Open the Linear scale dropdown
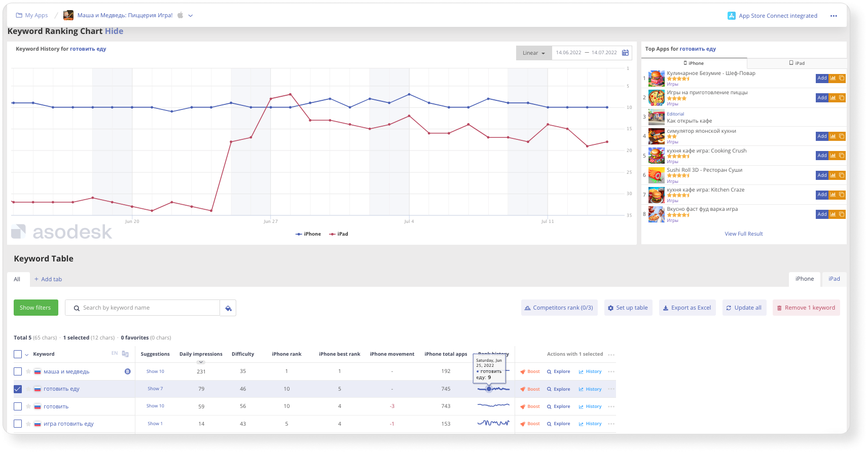This screenshot has width=868, height=452. point(534,53)
